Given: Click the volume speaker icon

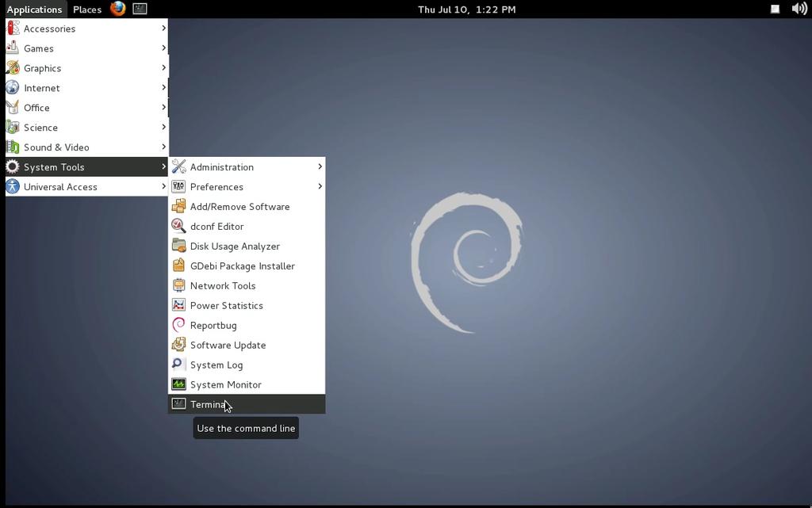Looking at the screenshot, I should [799, 9].
